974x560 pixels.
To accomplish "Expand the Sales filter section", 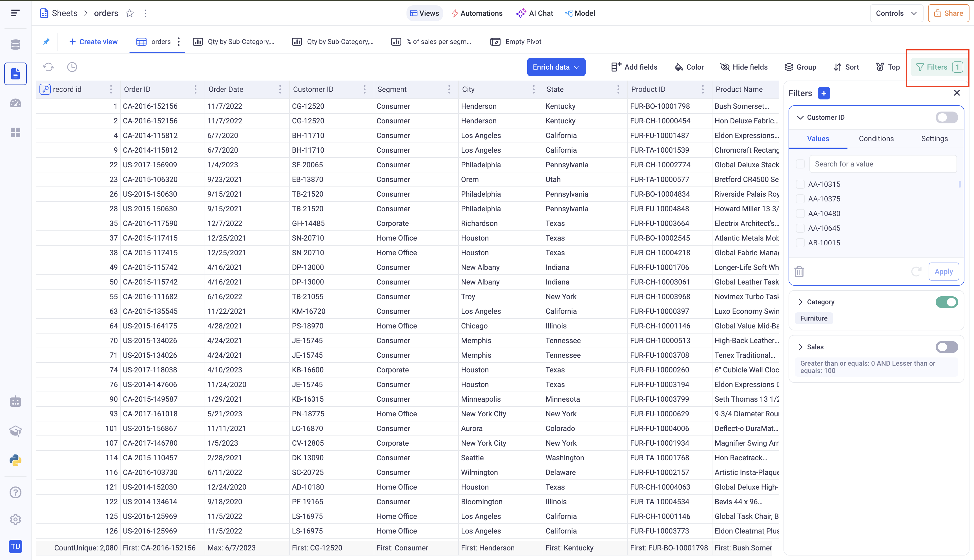I will coord(800,347).
